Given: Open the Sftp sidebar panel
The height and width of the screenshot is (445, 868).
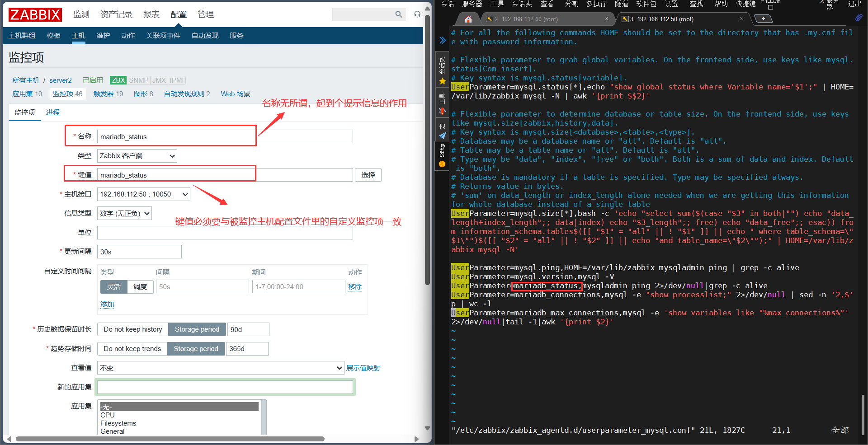Looking at the screenshot, I should (442, 156).
